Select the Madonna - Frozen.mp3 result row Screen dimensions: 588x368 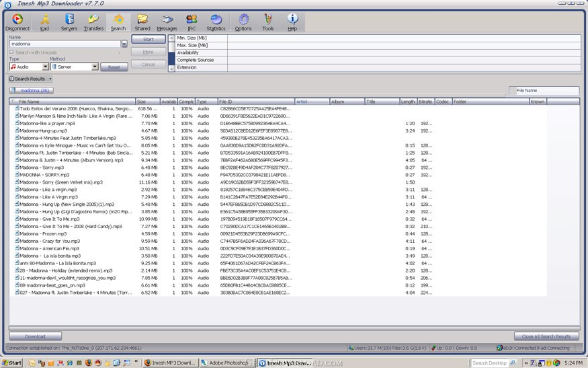(278, 233)
